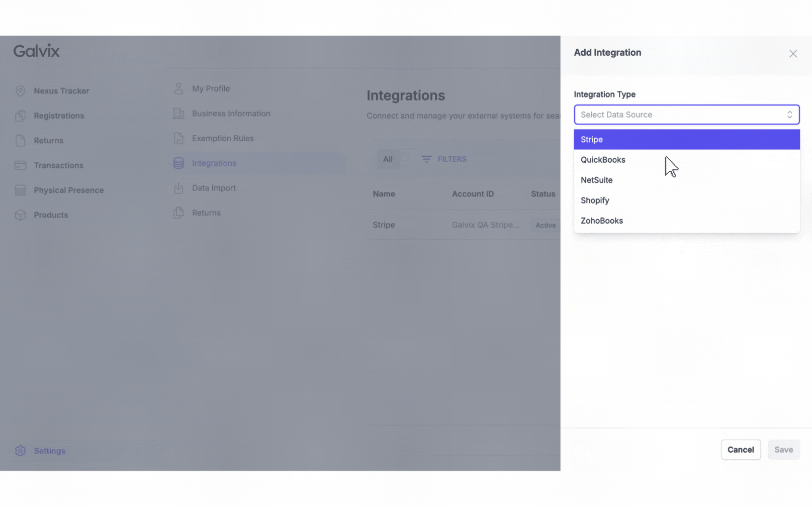Screen dimensions: 812x506
Task: Click the Nexus Tracker pin icon
Action: tap(20, 91)
